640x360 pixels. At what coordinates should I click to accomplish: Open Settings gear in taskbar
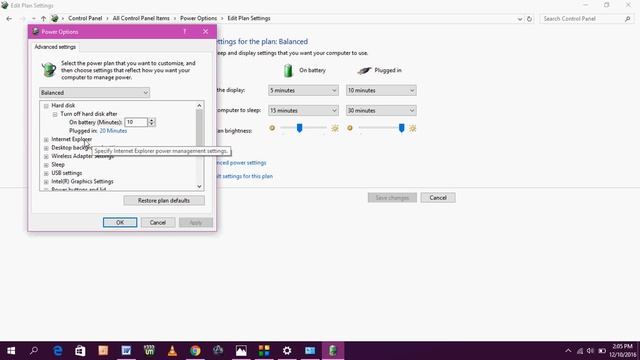pos(287,351)
